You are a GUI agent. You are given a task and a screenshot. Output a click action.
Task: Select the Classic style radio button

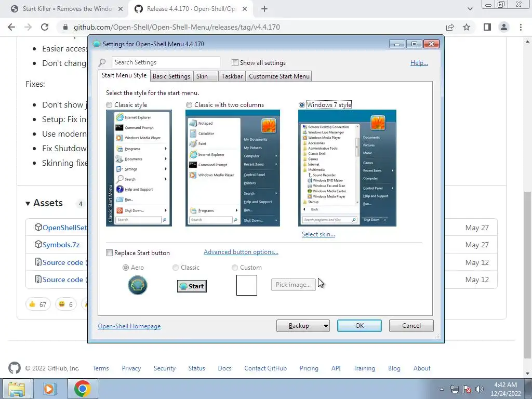pos(109,105)
